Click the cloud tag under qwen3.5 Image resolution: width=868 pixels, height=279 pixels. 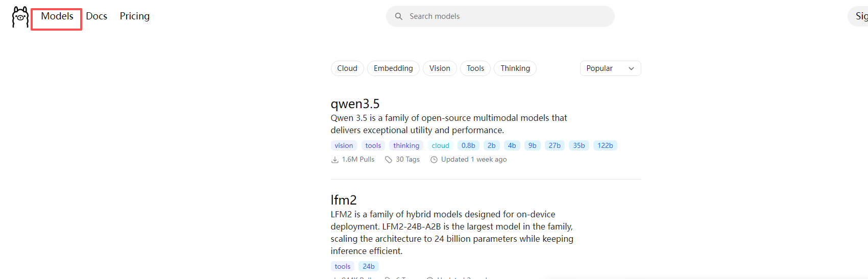click(x=441, y=146)
